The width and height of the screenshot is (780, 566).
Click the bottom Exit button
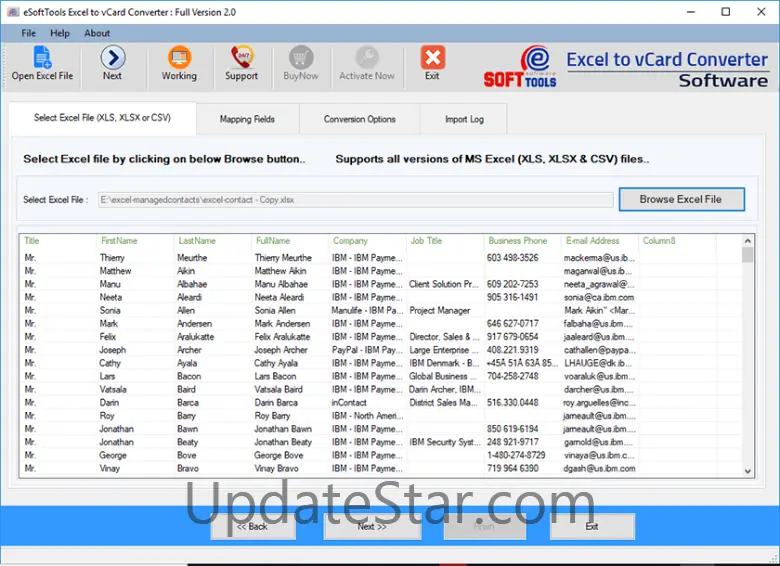click(x=592, y=526)
